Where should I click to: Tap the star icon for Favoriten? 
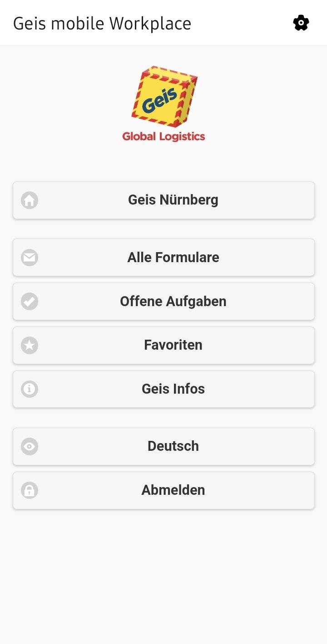click(x=30, y=345)
